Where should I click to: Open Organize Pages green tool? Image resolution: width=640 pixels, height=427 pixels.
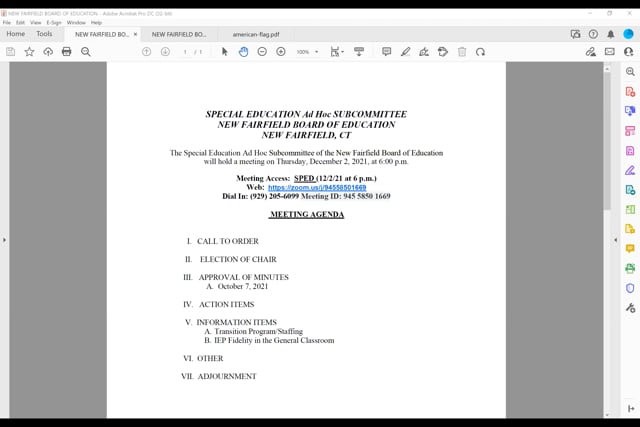coord(630,209)
